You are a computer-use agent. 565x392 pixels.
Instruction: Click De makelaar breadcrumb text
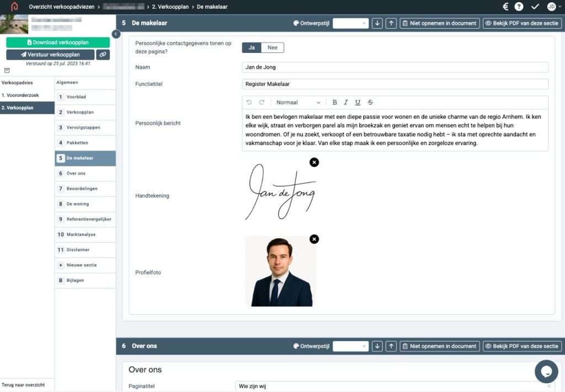212,7
